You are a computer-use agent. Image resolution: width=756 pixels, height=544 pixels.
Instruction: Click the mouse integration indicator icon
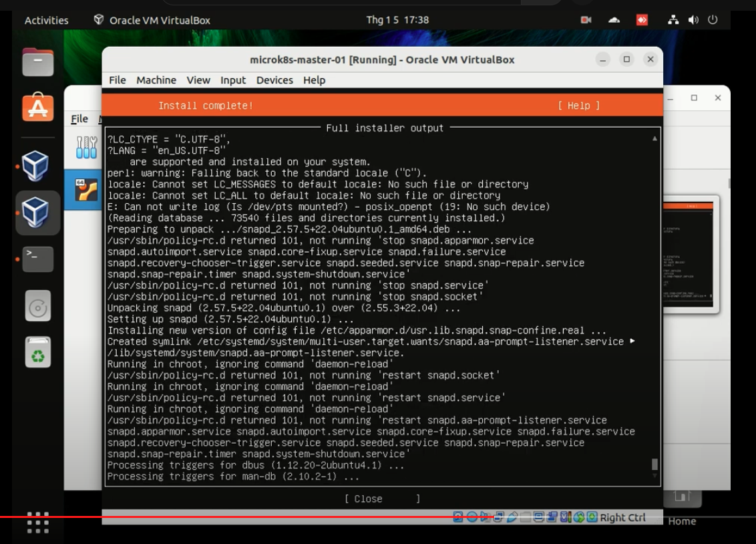click(x=578, y=517)
